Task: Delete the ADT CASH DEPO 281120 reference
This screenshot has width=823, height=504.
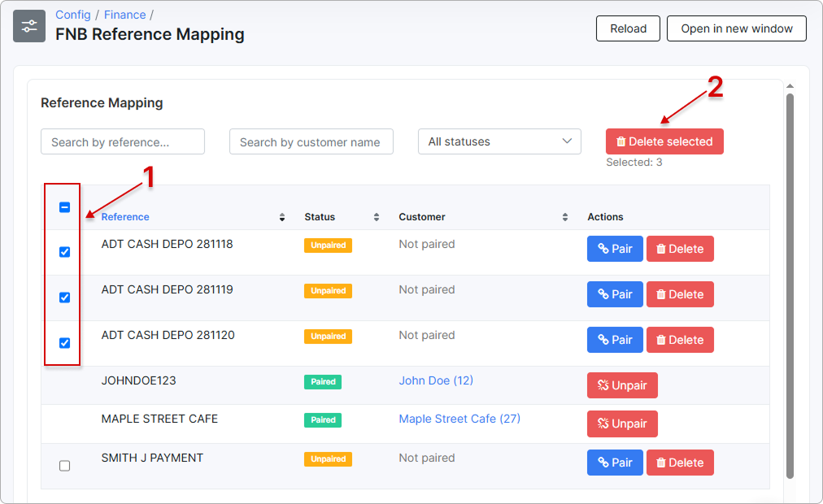Action: (x=680, y=340)
